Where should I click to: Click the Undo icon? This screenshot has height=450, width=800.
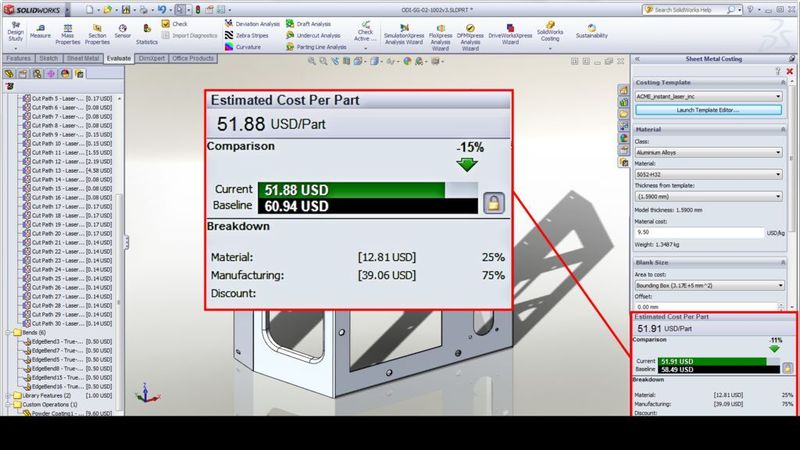click(162, 10)
